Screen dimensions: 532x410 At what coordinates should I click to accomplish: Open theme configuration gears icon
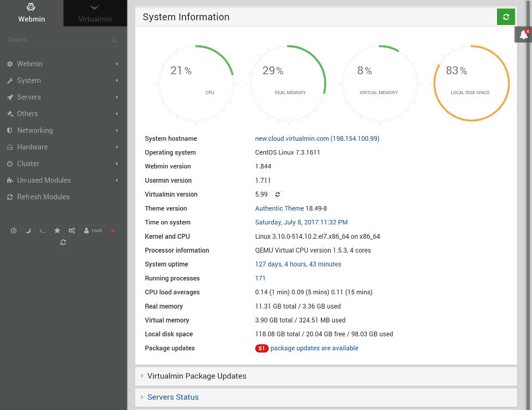pyautogui.click(x=71, y=230)
